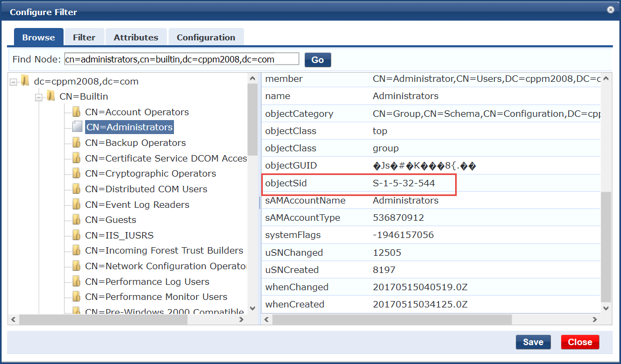The height and width of the screenshot is (364, 621).
Task: Click the sAMAccountName attribute row
Action: click(431, 200)
